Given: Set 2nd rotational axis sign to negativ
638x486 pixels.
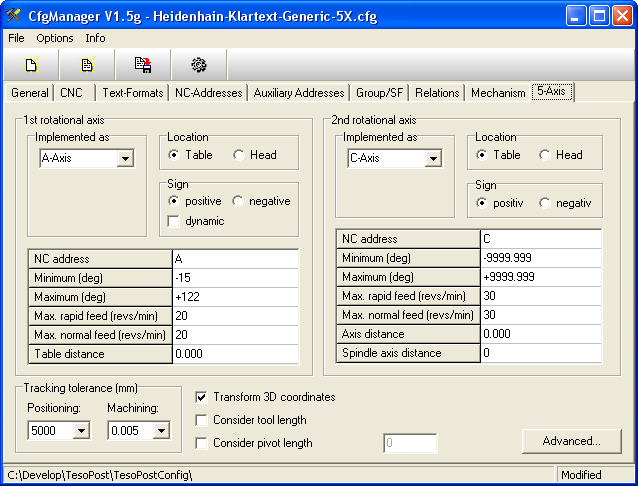Looking at the screenshot, I should pos(545,203).
